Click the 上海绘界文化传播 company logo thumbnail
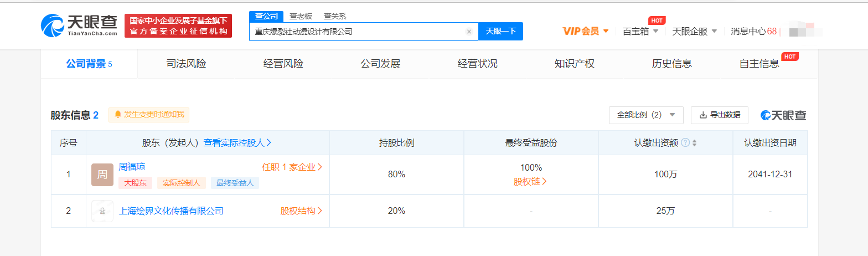The image size is (868, 256). tap(102, 211)
